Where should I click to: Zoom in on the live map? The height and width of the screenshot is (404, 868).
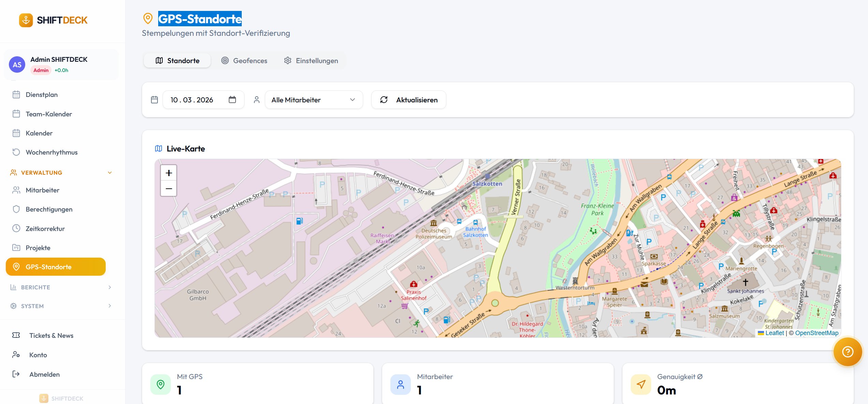(x=168, y=173)
